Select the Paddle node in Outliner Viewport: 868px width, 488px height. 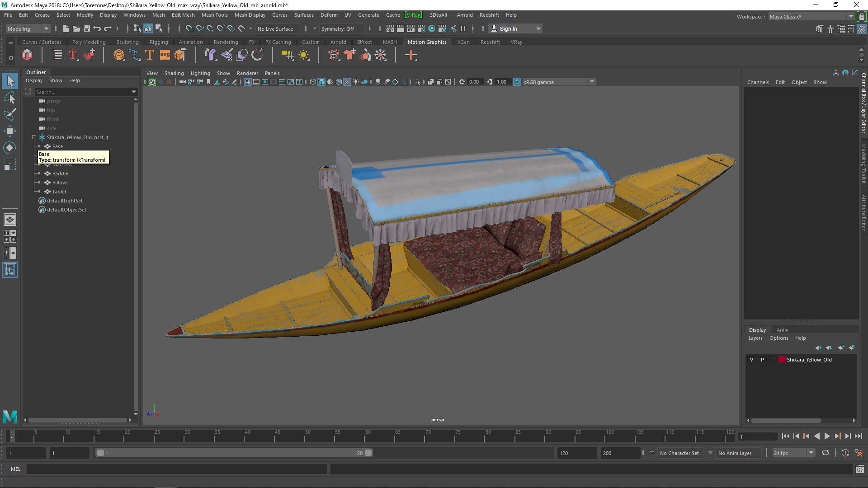pyautogui.click(x=60, y=174)
